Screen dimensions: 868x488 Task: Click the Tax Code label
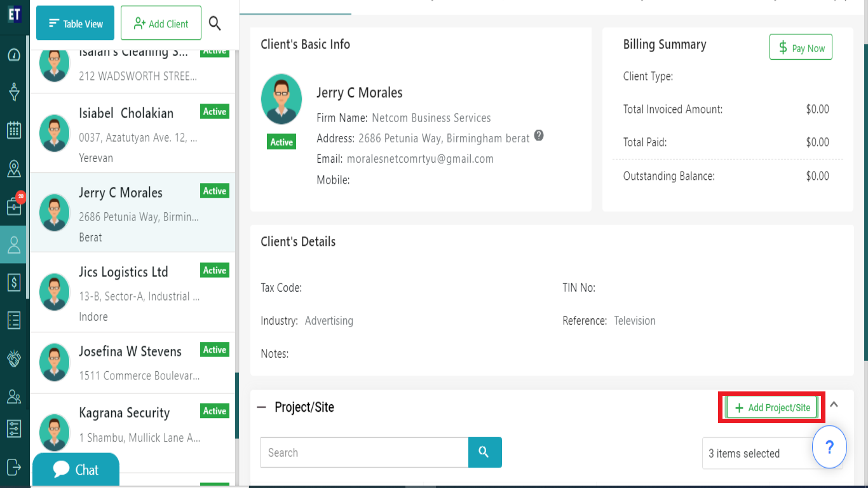281,288
